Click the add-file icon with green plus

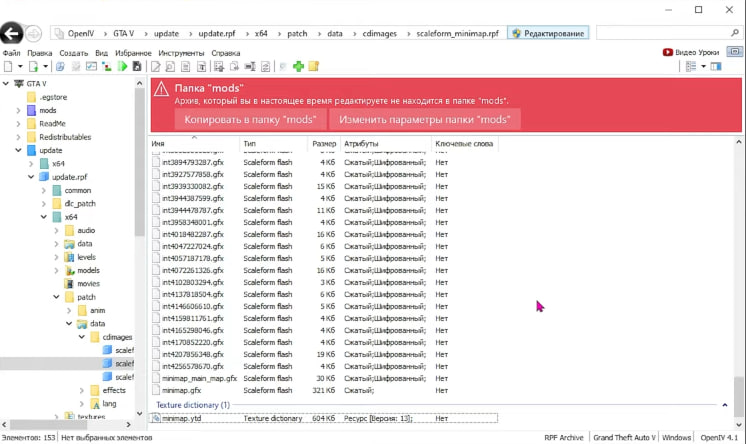[x=33, y=67]
